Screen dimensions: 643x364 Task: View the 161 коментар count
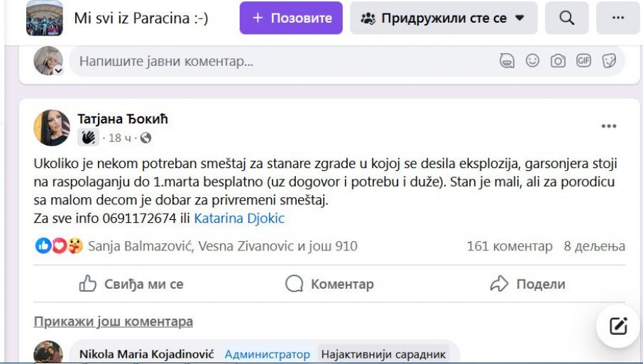click(509, 246)
